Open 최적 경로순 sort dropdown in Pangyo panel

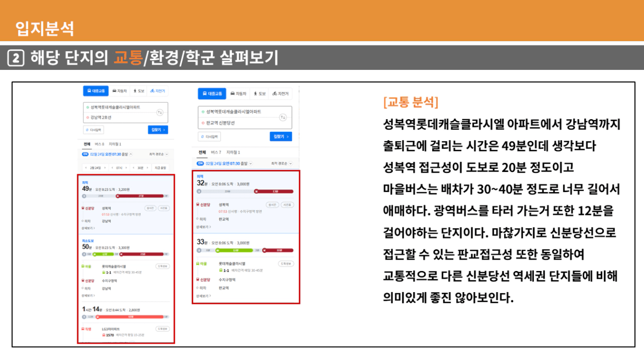point(281,164)
